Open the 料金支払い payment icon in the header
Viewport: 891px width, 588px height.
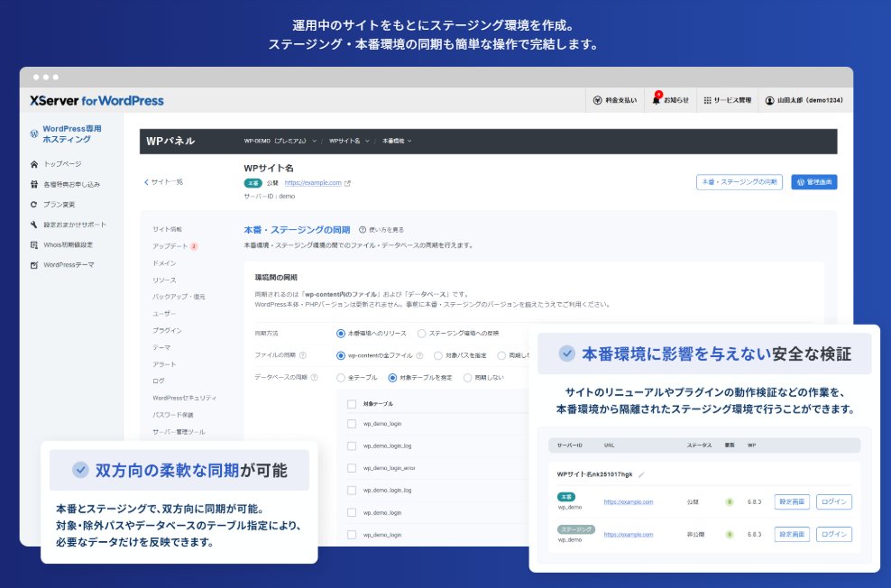point(597,99)
